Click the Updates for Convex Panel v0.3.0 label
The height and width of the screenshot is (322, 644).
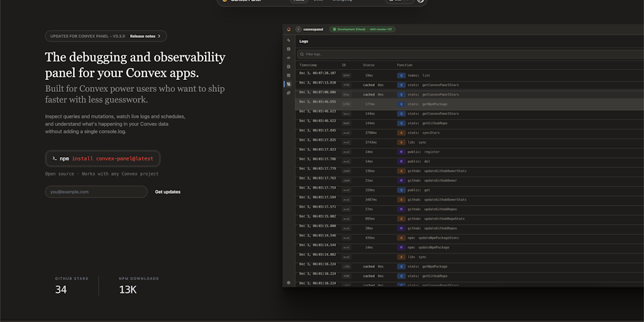87,36
